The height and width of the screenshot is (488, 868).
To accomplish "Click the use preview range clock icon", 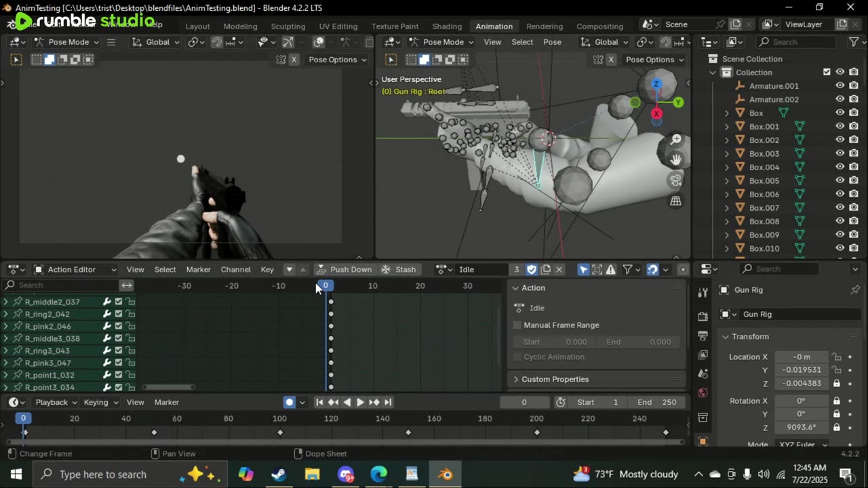I will (560, 402).
